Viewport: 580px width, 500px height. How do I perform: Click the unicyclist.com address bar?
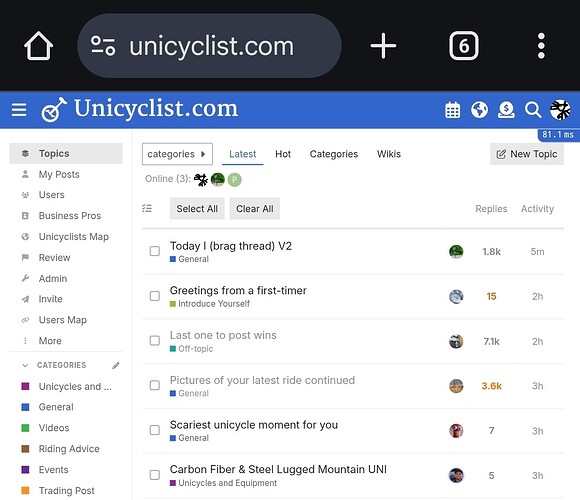(x=209, y=46)
